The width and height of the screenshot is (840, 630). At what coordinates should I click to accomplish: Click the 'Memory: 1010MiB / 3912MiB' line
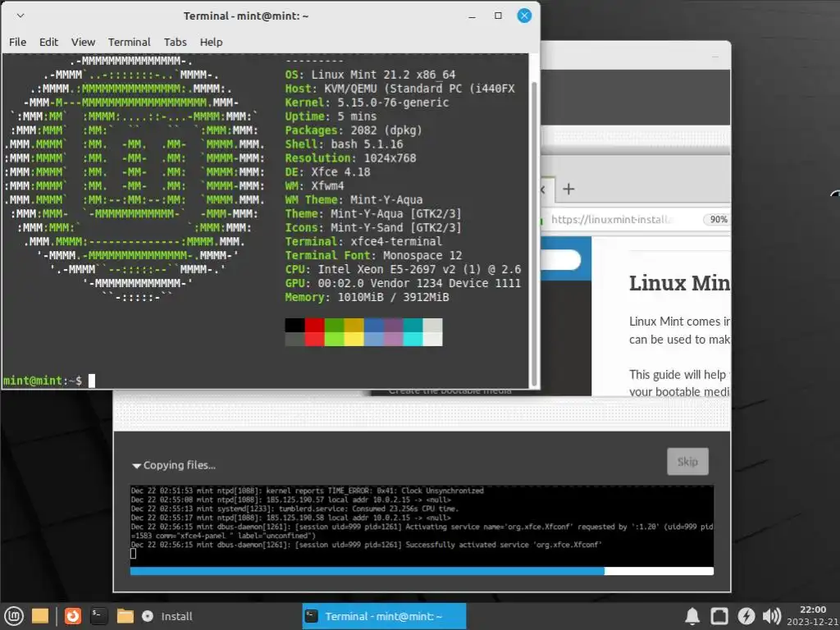point(367,297)
